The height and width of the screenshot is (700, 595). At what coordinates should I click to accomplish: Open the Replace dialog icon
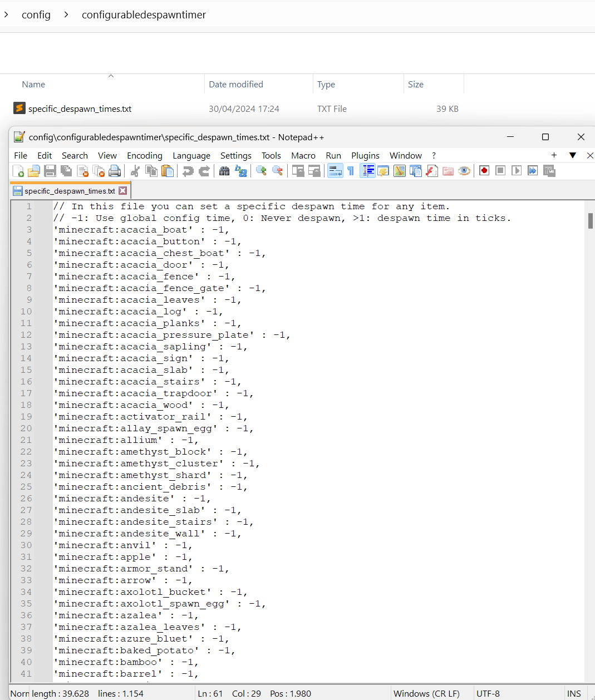[241, 171]
